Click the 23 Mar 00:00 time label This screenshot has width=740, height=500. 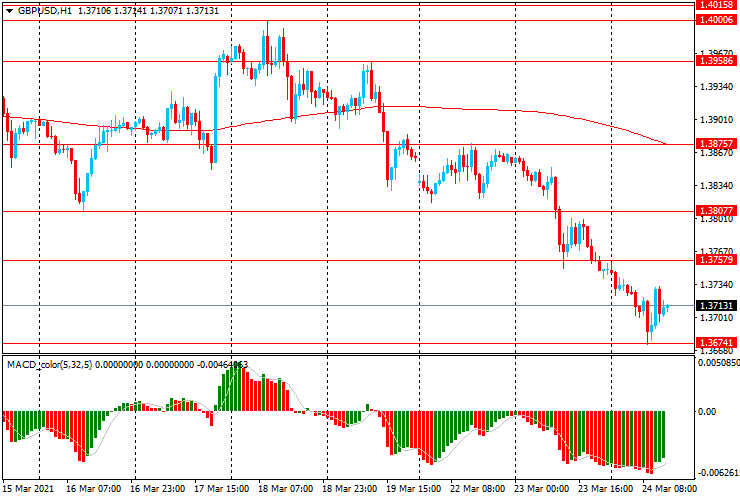542,488
